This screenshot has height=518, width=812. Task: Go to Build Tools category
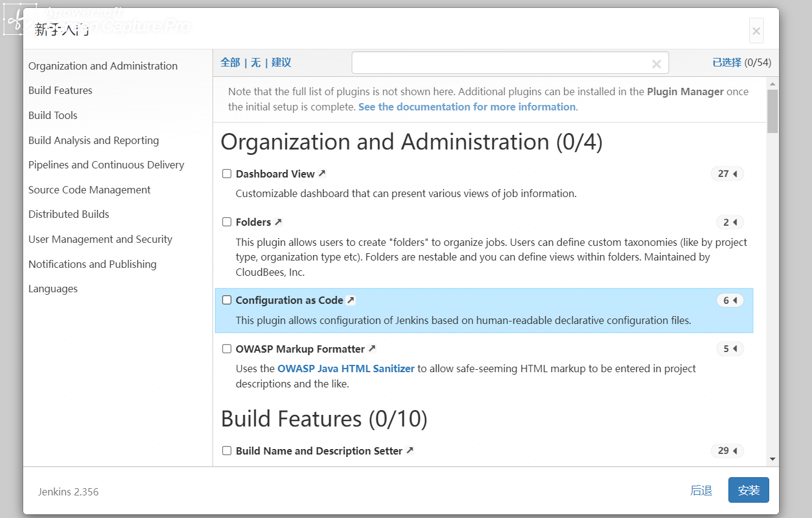53,115
